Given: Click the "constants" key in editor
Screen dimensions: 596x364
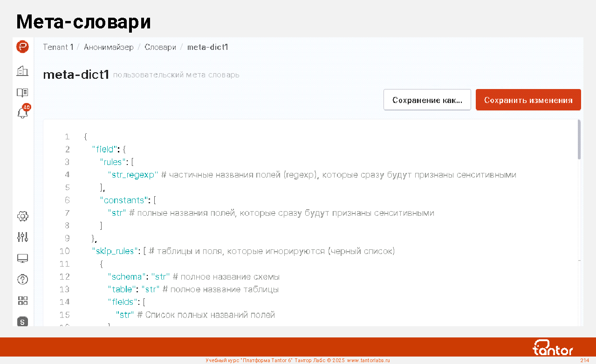Looking at the screenshot, I should [124, 200].
